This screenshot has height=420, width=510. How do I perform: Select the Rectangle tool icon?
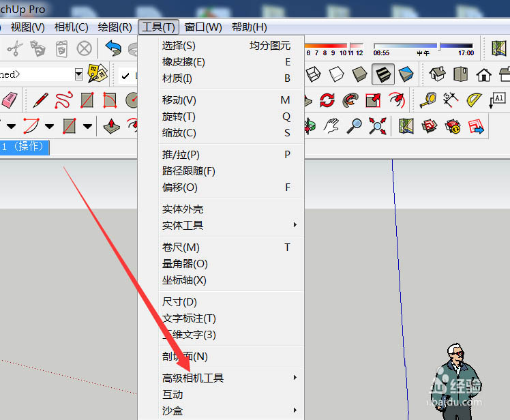point(87,100)
